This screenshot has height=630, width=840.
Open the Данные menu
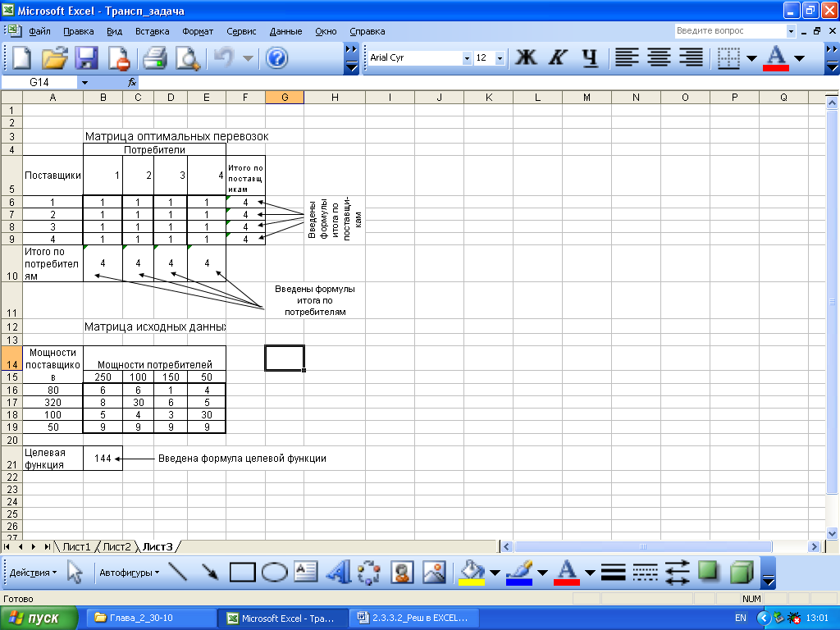pos(285,31)
